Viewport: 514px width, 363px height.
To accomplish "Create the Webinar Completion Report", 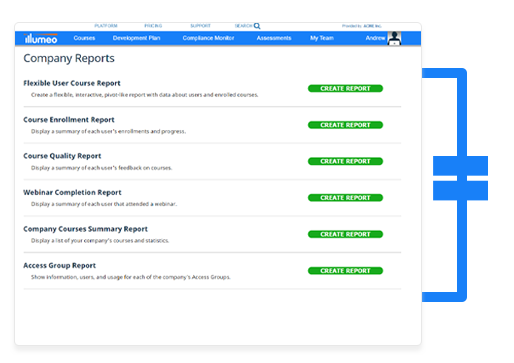I will pos(345,198).
